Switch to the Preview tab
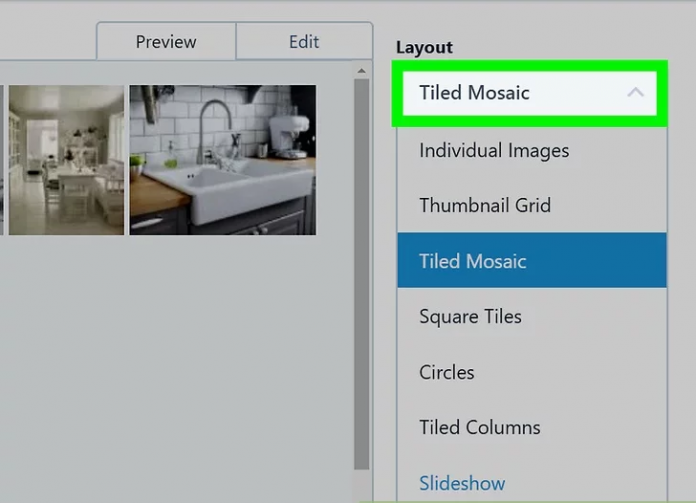This screenshot has height=503, width=696. [166, 42]
